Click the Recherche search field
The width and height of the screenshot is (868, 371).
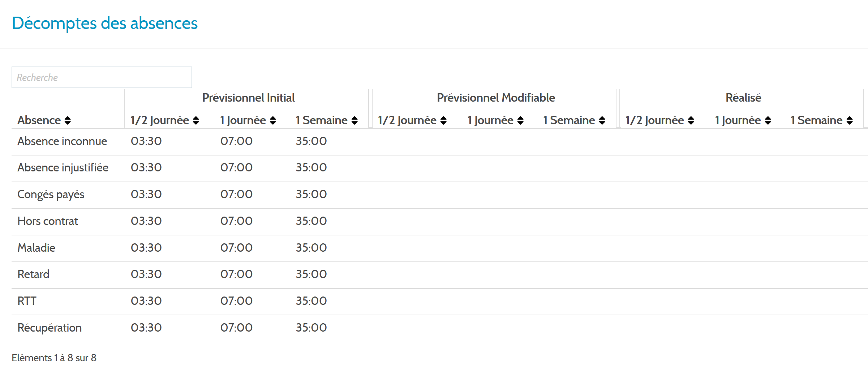pyautogui.click(x=102, y=77)
